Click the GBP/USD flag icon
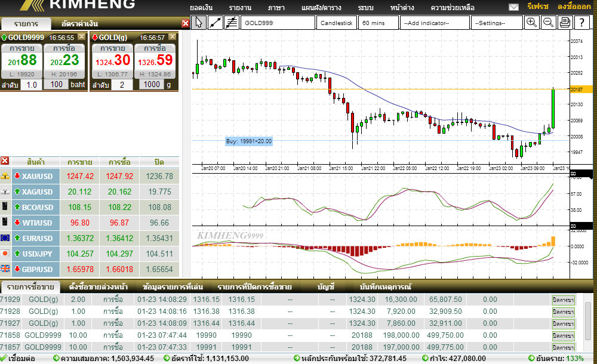597x364 pixels. coord(5,269)
